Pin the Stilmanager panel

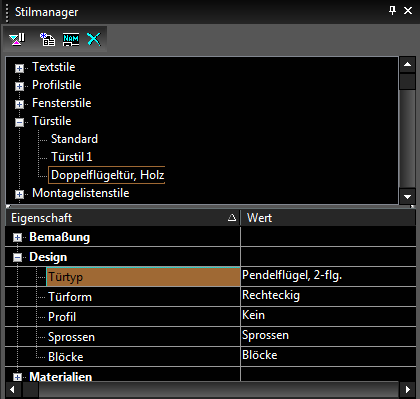(392, 11)
